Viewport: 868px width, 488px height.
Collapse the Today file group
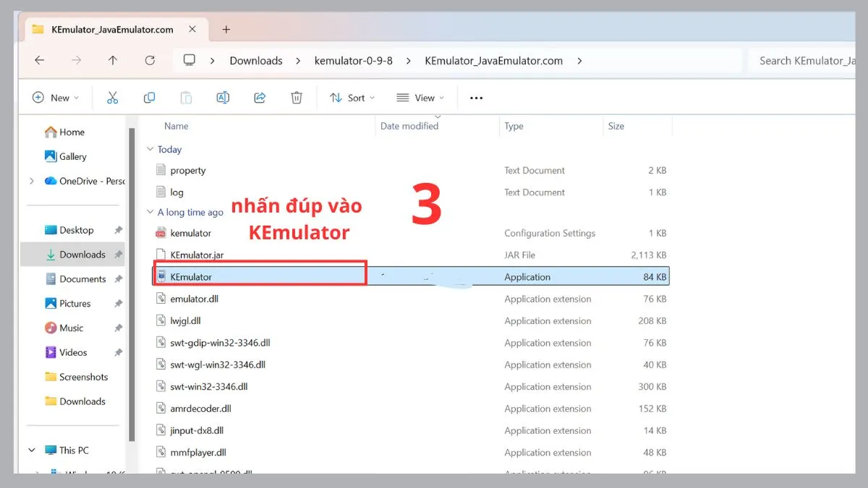click(x=151, y=149)
